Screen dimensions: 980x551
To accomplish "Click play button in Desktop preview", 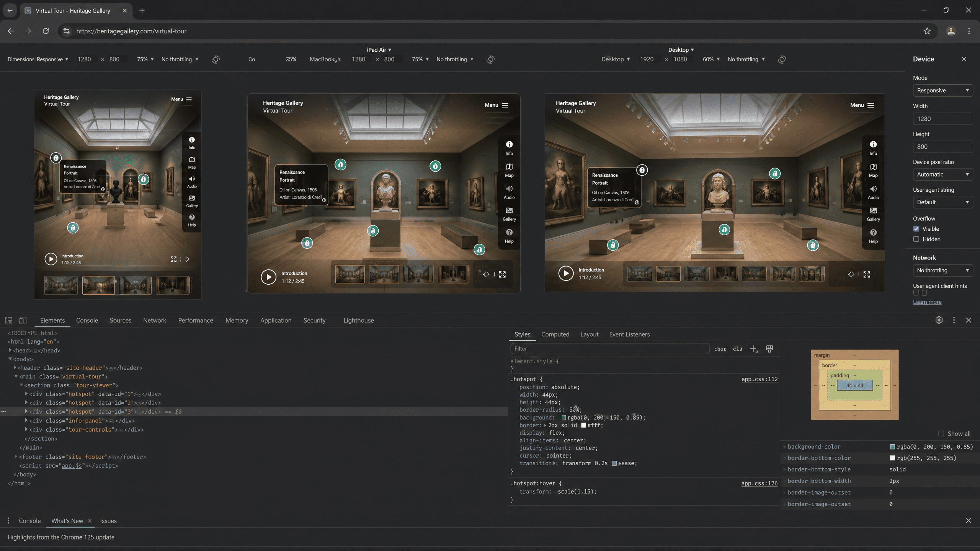I will 566,273.
